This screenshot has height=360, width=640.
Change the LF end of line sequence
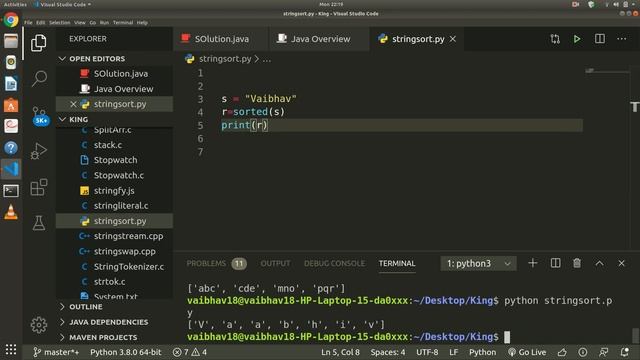click(x=453, y=352)
